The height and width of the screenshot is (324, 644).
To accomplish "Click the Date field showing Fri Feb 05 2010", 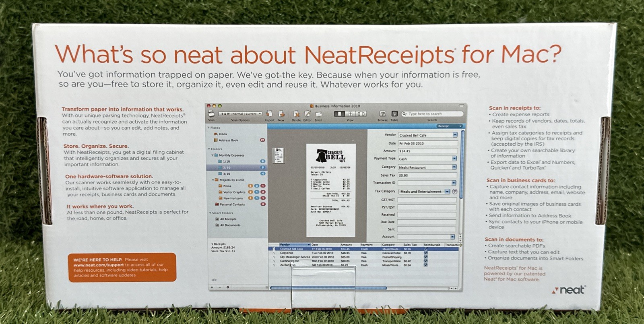I will click(428, 143).
